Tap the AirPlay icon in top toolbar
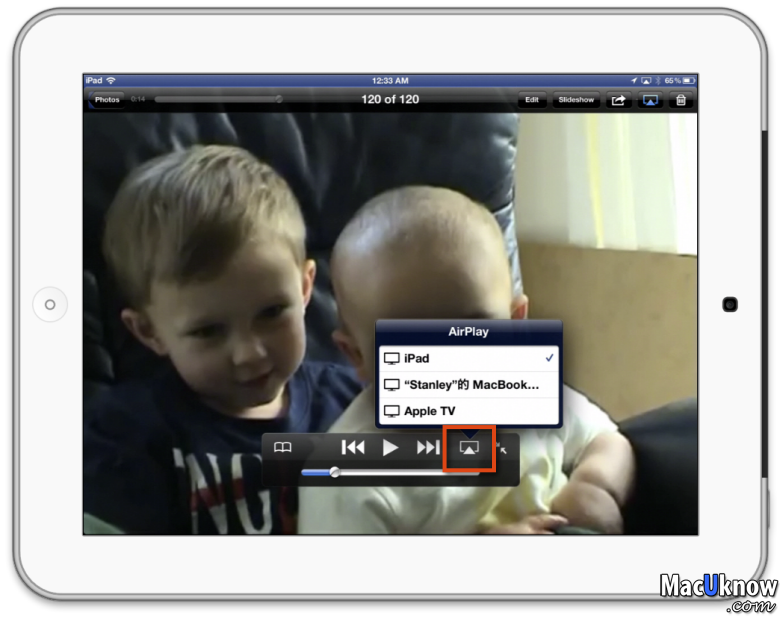Viewport: 780px width, 618px height. 650,100
